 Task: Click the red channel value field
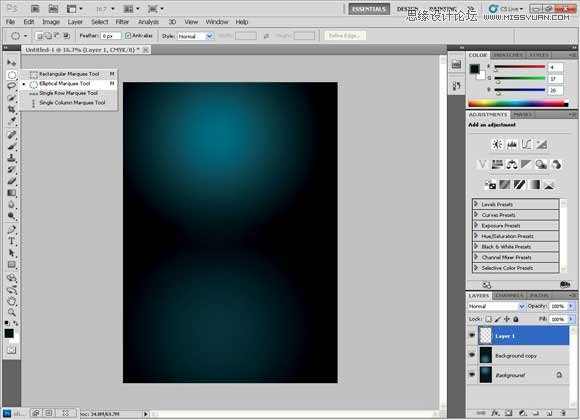(555, 67)
